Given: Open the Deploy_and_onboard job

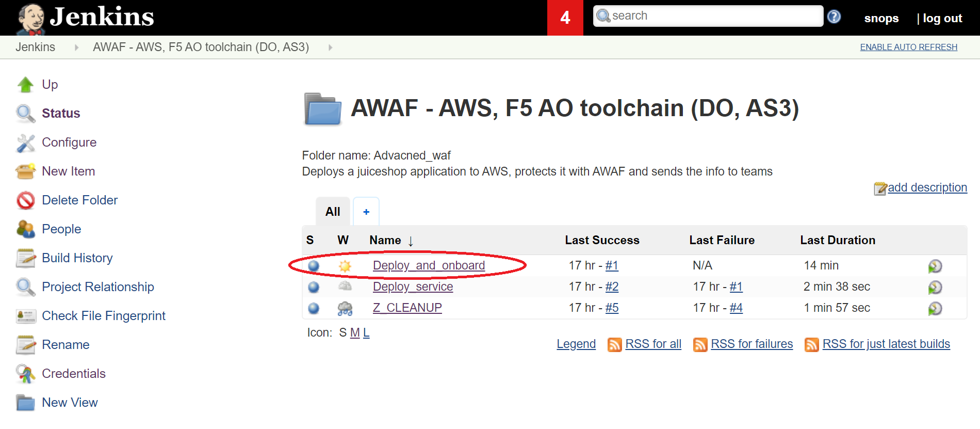Looking at the screenshot, I should (429, 265).
